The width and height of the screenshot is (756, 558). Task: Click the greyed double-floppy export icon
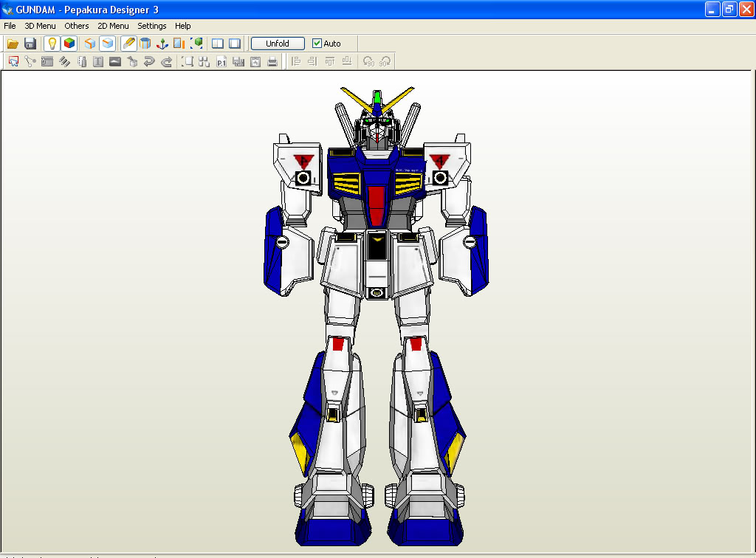pyautogui.click(x=238, y=61)
